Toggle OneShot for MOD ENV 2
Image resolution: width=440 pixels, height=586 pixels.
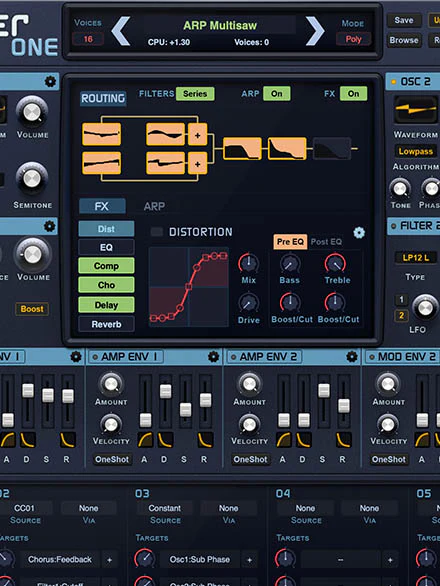coord(388,459)
